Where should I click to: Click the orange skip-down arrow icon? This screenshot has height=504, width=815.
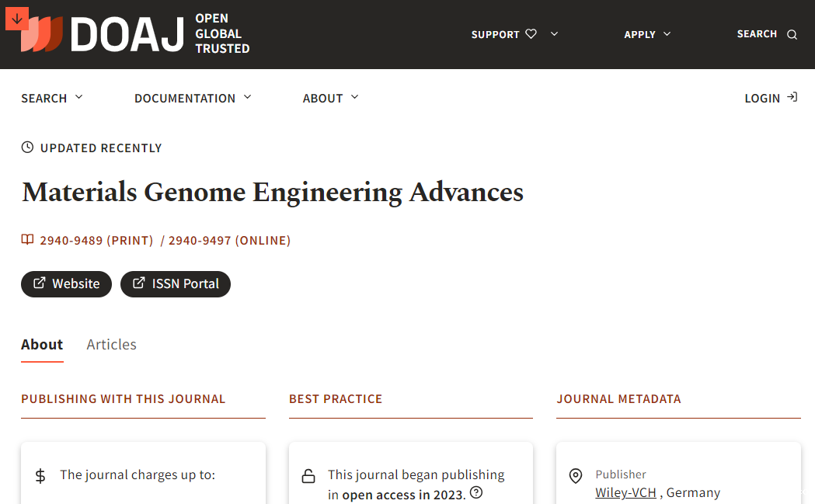point(17,18)
